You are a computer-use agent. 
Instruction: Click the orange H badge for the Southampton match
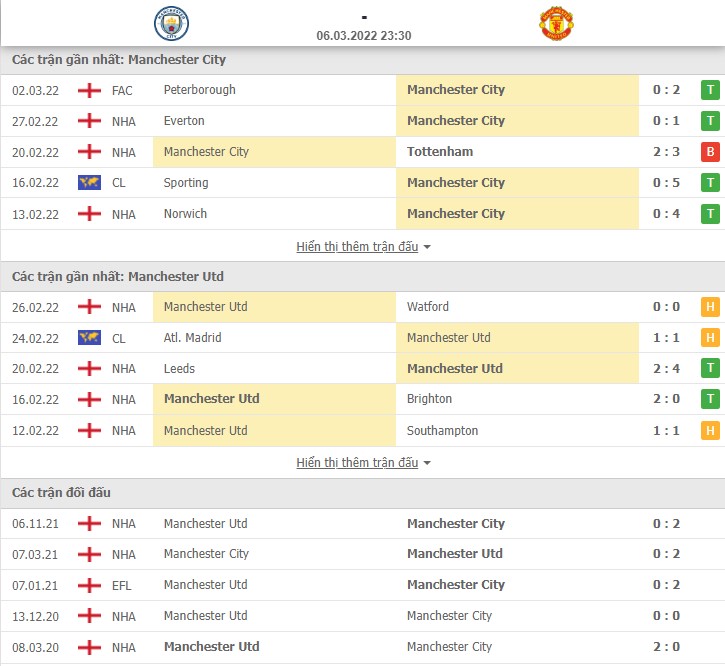click(x=710, y=431)
